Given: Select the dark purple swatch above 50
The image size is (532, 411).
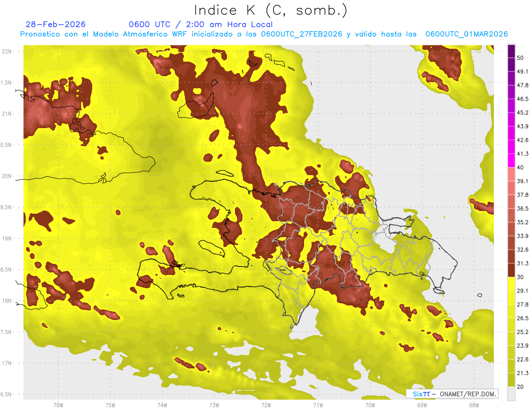Looking at the screenshot, I should point(511,51).
